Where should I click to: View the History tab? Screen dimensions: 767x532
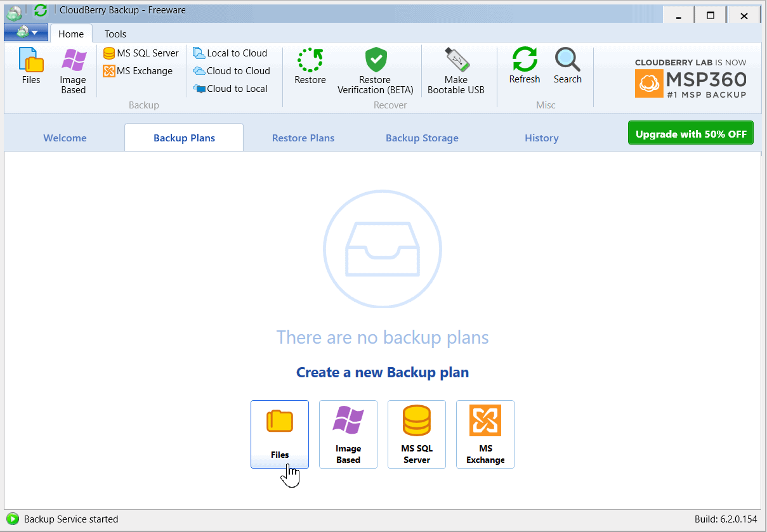click(542, 138)
